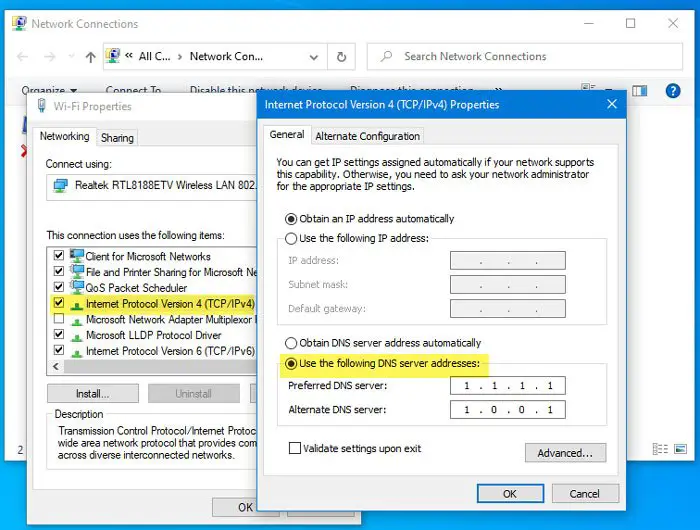Click the greyed Uninstall button

click(x=193, y=393)
